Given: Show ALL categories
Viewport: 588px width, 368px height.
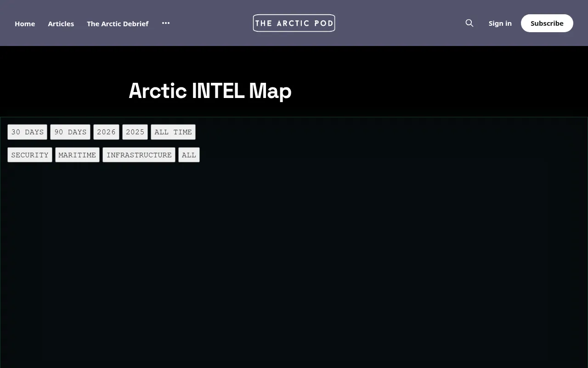Looking at the screenshot, I should (x=189, y=155).
